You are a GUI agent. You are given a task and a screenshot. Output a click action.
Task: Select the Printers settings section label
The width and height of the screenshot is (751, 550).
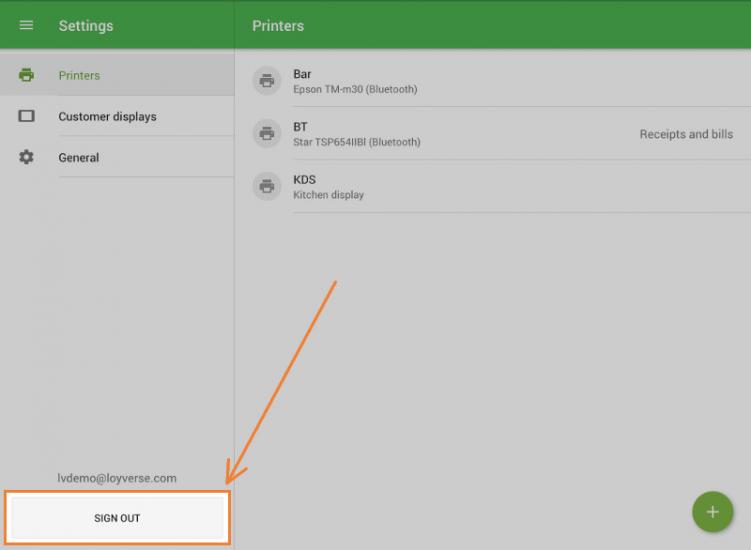pos(79,75)
